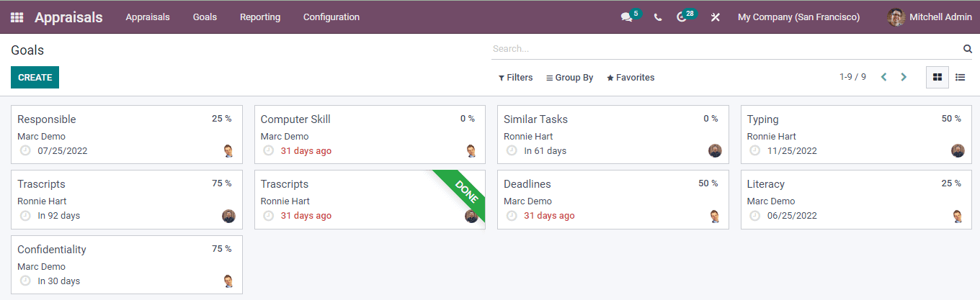Viewport: 980px width, 300px height.
Task: Switch to list view
Action: pos(960,77)
